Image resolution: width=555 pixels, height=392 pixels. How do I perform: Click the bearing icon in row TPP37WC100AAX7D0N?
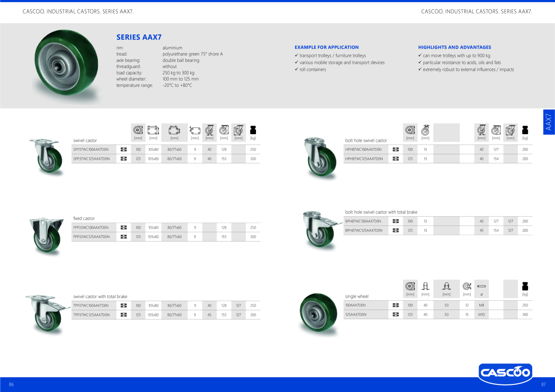(x=124, y=306)
